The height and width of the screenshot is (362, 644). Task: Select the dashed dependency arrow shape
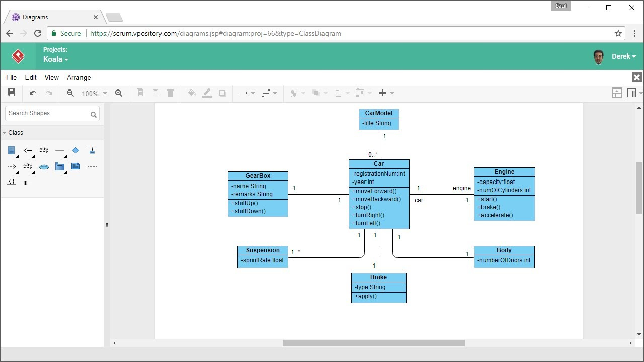[x=12, y=166]
